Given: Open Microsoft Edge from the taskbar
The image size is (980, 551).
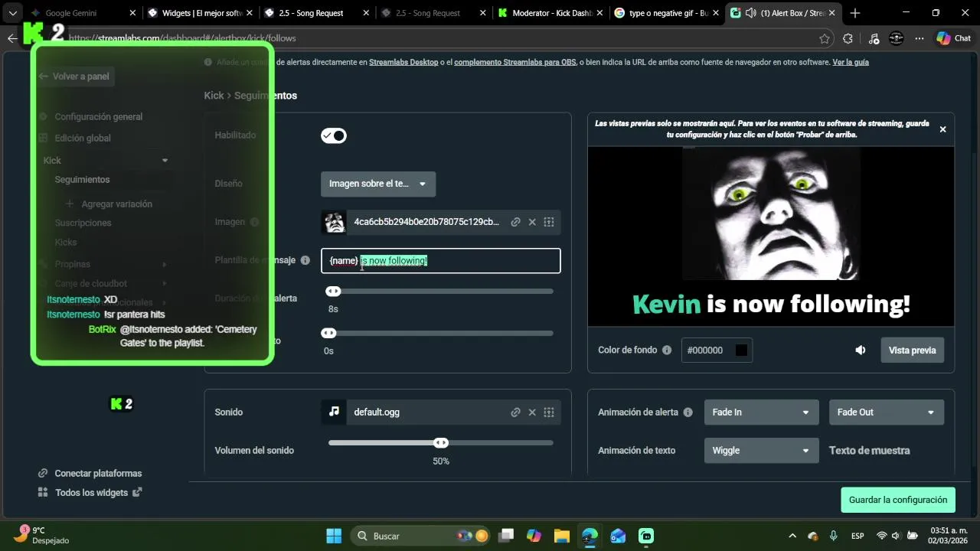Looking at the screenshot, I should click(590, 536).
